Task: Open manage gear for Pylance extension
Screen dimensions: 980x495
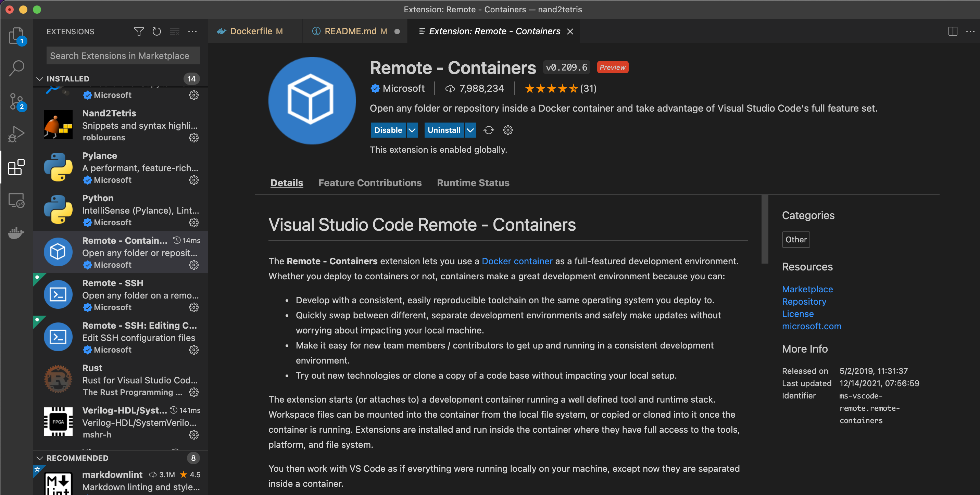Action: [x=194, y=180]
